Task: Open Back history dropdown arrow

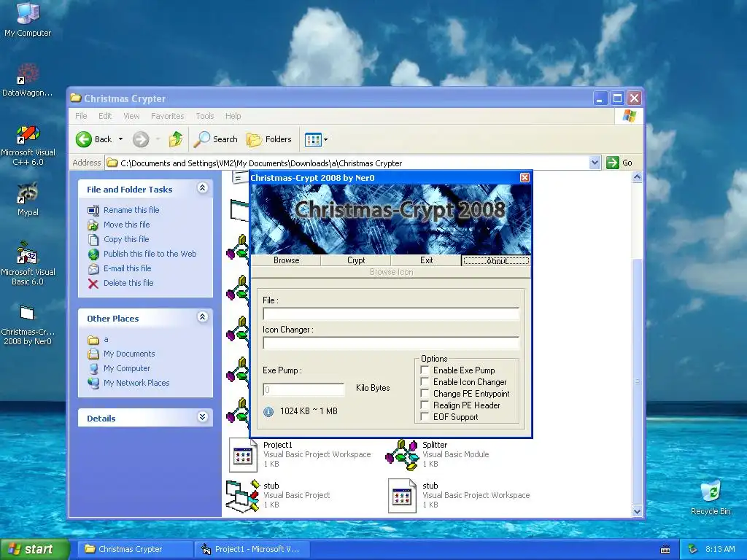Action: [x=120, y=139]
